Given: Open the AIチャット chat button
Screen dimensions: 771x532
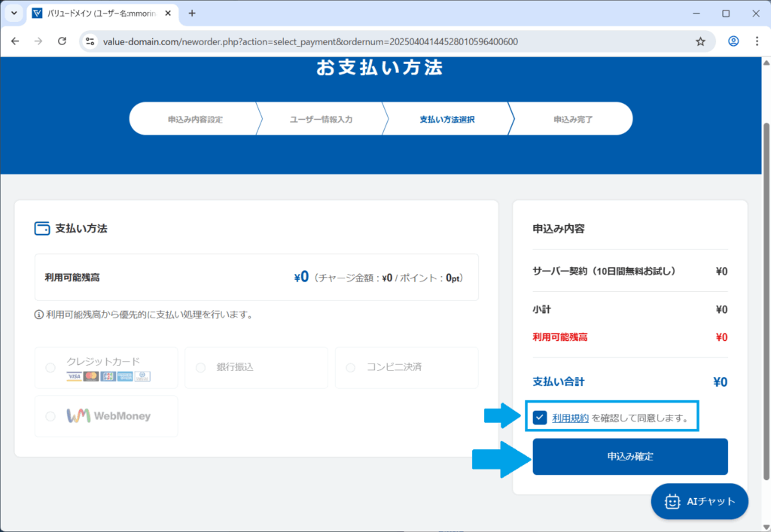Looking at the screenshot, I should click(699, 501).
